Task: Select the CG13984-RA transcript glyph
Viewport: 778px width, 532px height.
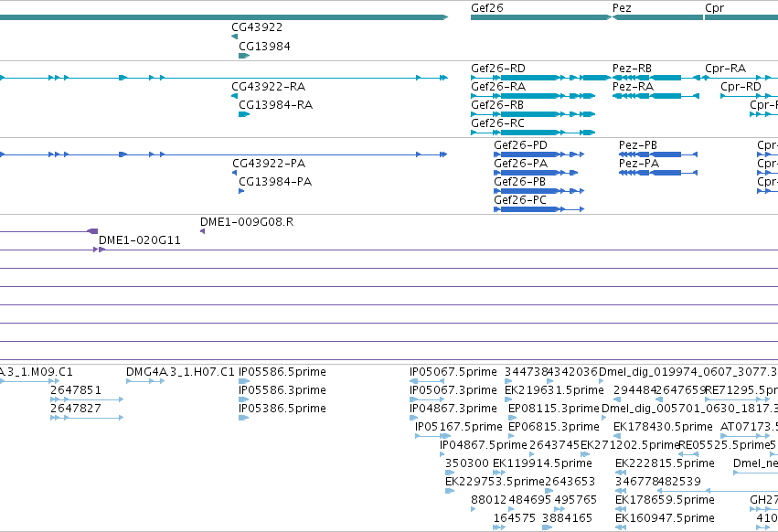Action: coord(243,114)
